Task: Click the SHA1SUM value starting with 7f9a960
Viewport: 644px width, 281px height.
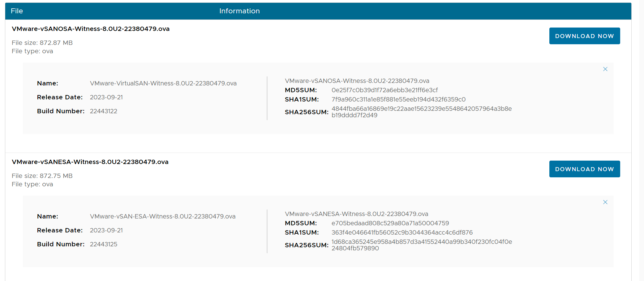Action: [x=398, y=99]
